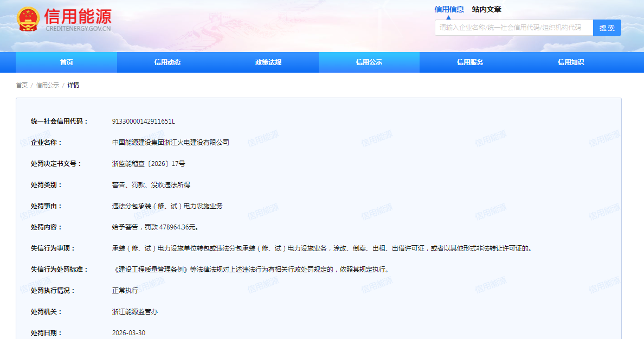Click the 信用公示 breadcrumb link
Viewport: 644px width, 339px height.
point(48,85)
